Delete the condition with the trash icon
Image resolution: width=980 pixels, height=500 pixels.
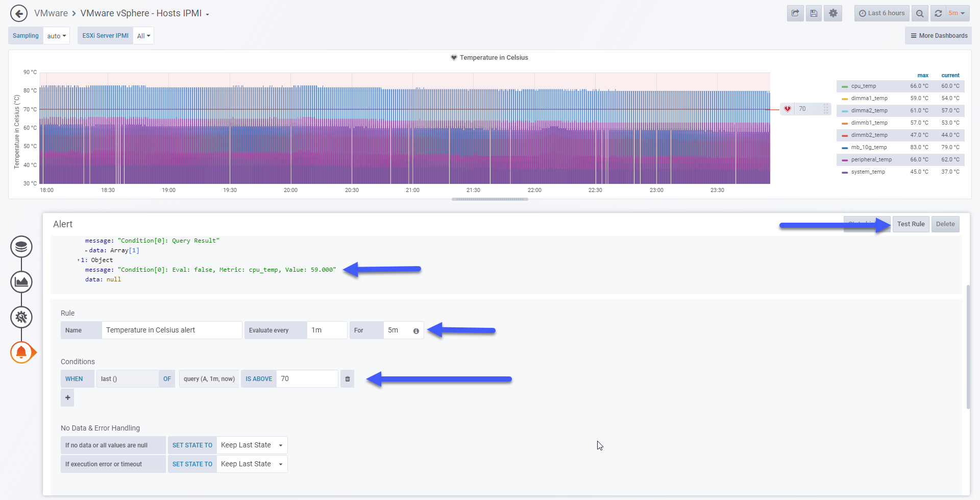tap(347, 379)
